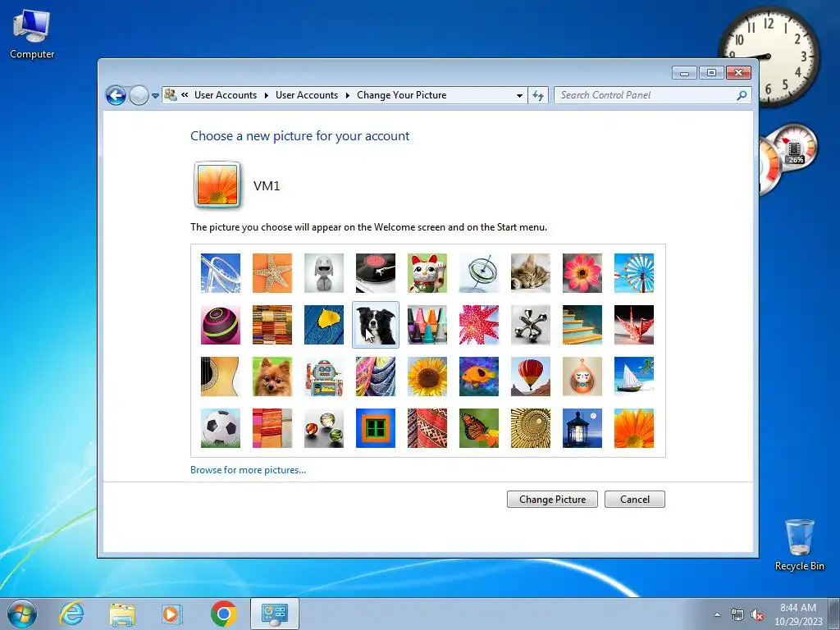Choose the lucky cat figurine picture

(x=427, y=273)
